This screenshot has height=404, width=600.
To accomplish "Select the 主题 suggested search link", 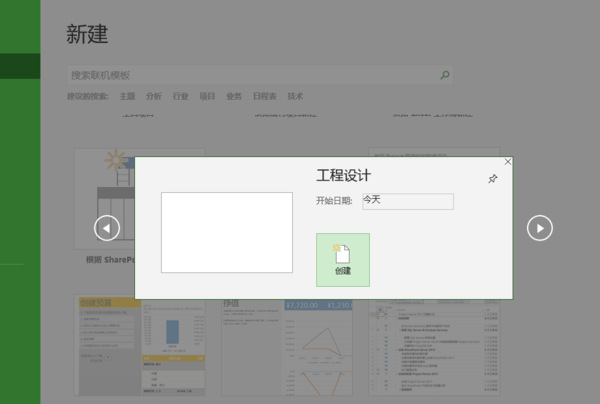I will pos(127,97).
